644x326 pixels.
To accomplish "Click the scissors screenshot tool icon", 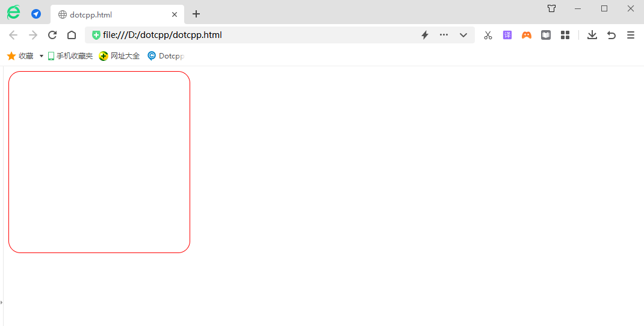I will 488,35.
